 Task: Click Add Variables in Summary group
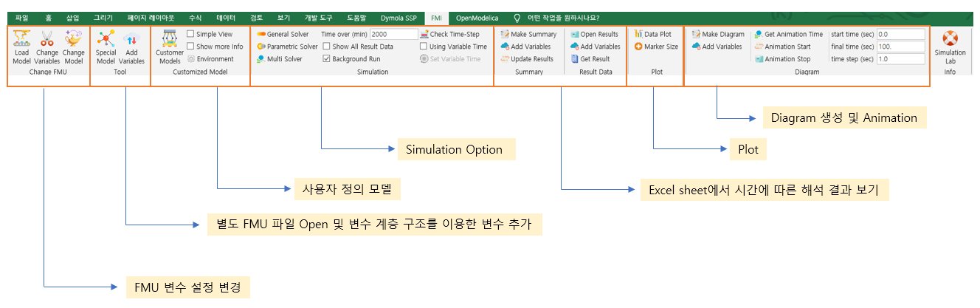point(525,47)
